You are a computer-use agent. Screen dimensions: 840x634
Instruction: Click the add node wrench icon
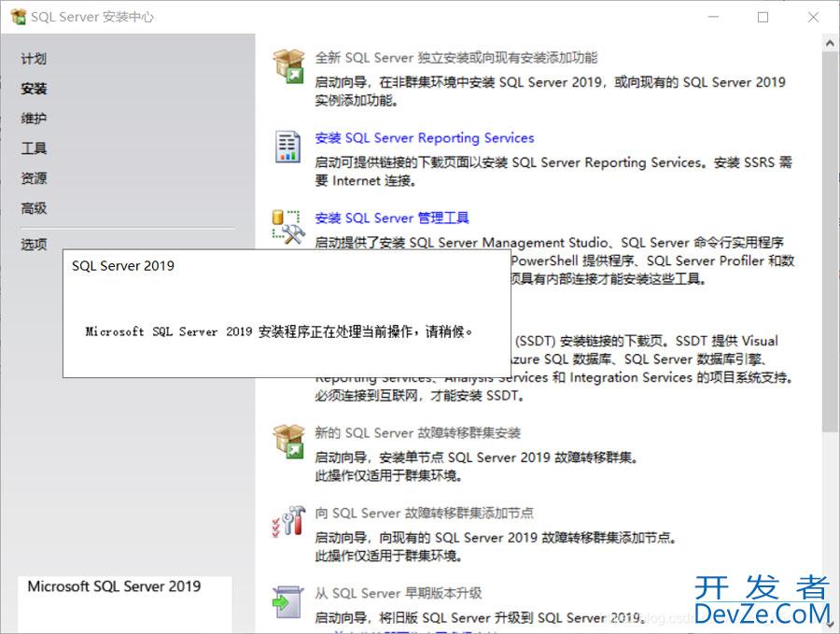[288, 521]
